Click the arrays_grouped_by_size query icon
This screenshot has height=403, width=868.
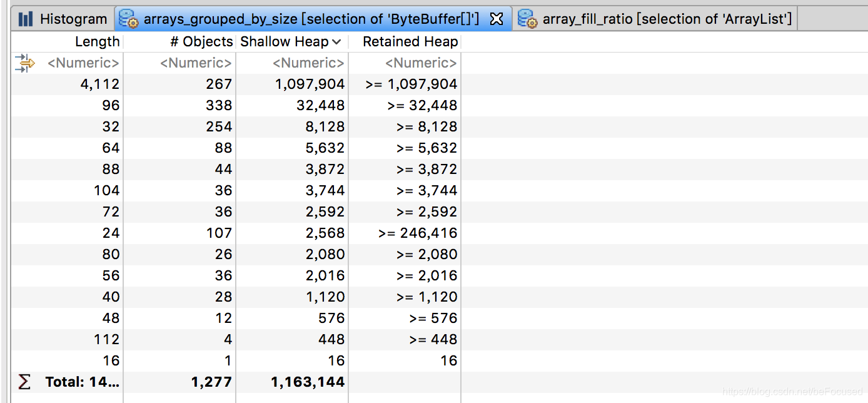coord(128,19)
